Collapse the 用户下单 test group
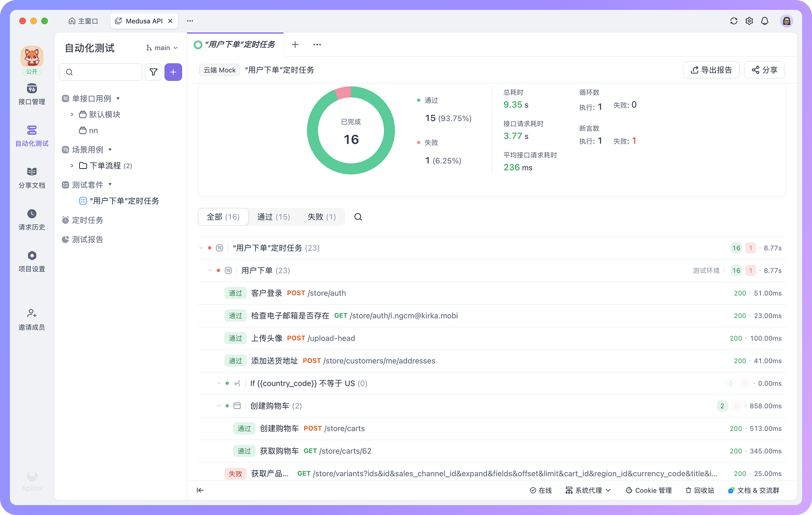The height and width of the screenshot is (515, 812). point(210,270)
